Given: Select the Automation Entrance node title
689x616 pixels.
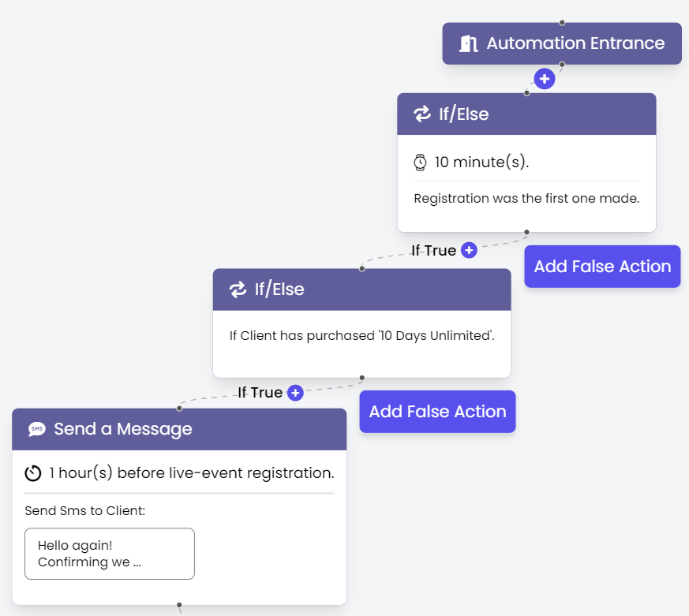Looking at the screenshot, I should tap(575, 43).
